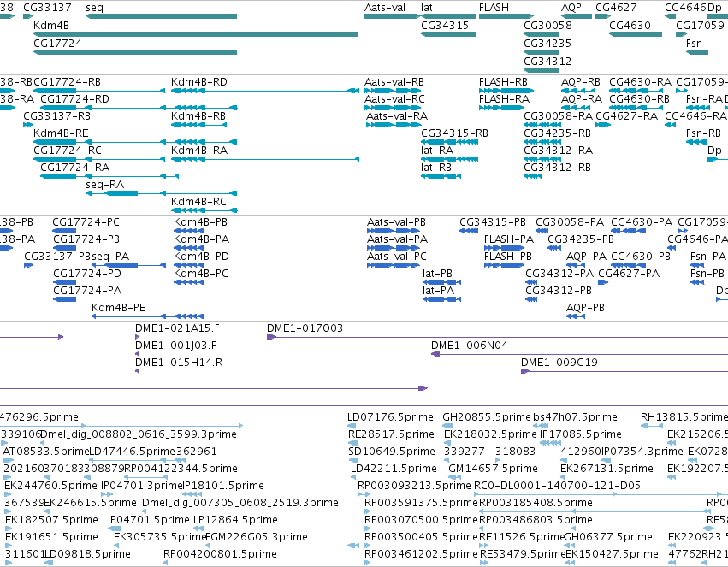Click protein FLASH-PA label
The width and height of the screenshot is (728, 567).
pos(508,239)
